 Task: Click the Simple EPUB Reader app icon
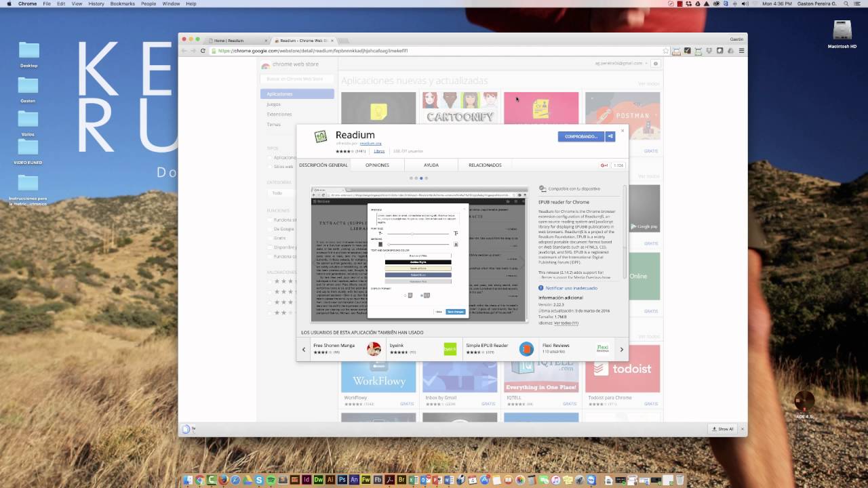click(526, 349)
